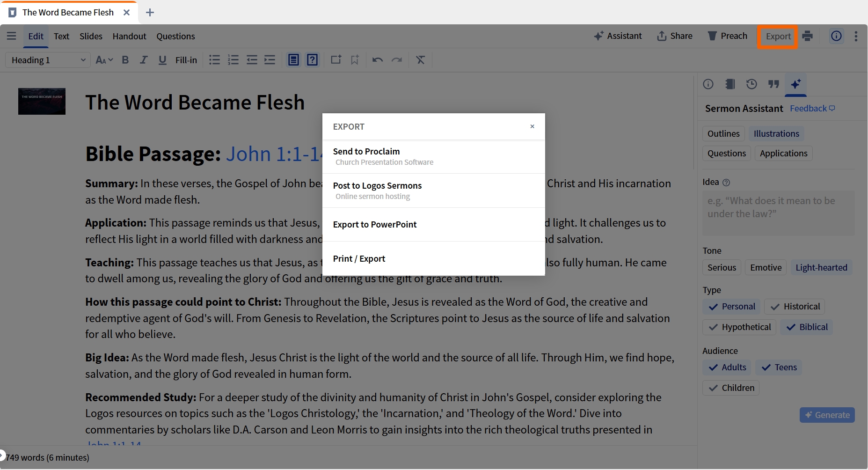Open the Heading 1 style dropdown

tap(48, 60)
